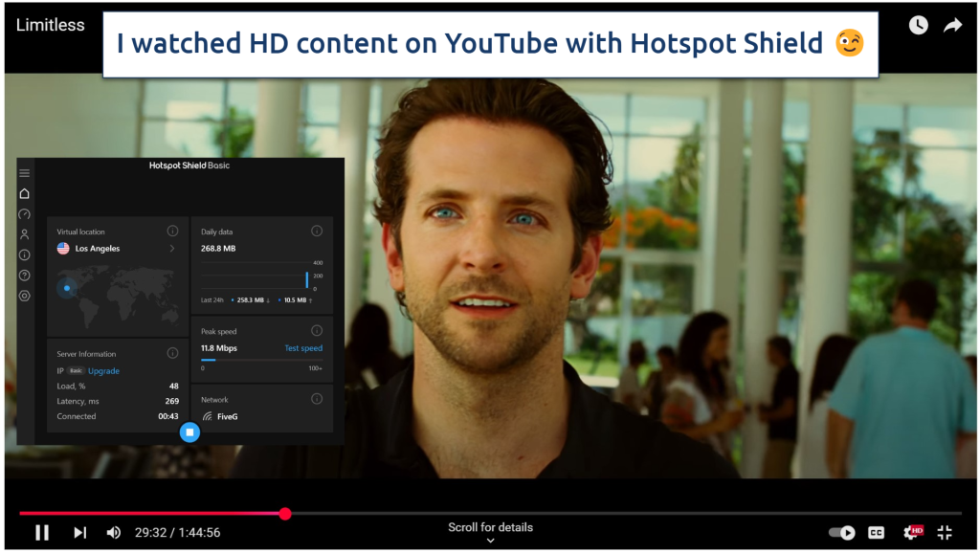This screenshot has width=980, height=553.
Task: Click the Test speed link
Action: [x=303, y=348]
